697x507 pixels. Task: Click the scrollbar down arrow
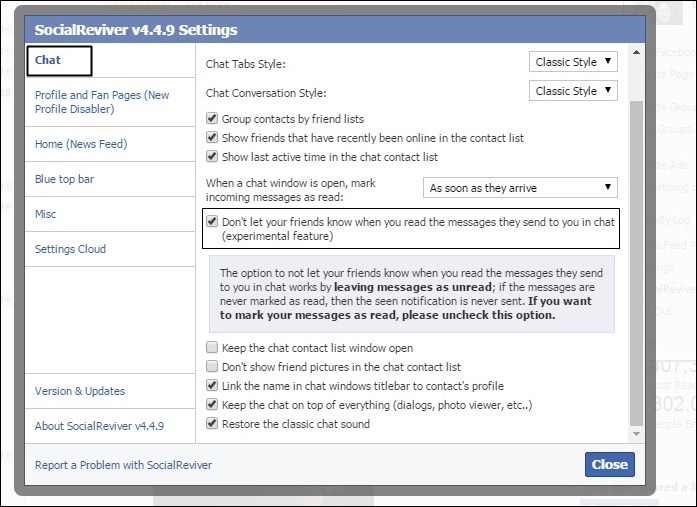(637, 434)
